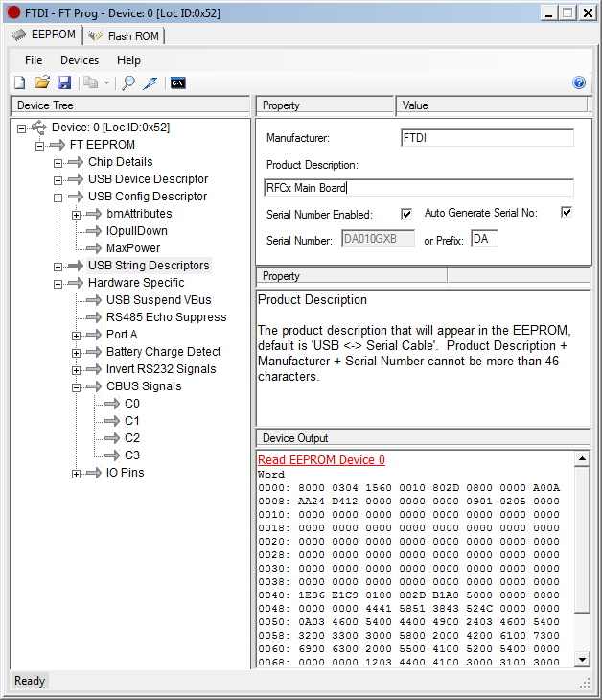Toggle Auto Generate Serial No checkbox
Screen dimensions: 602x700
(x=567, y=212)
